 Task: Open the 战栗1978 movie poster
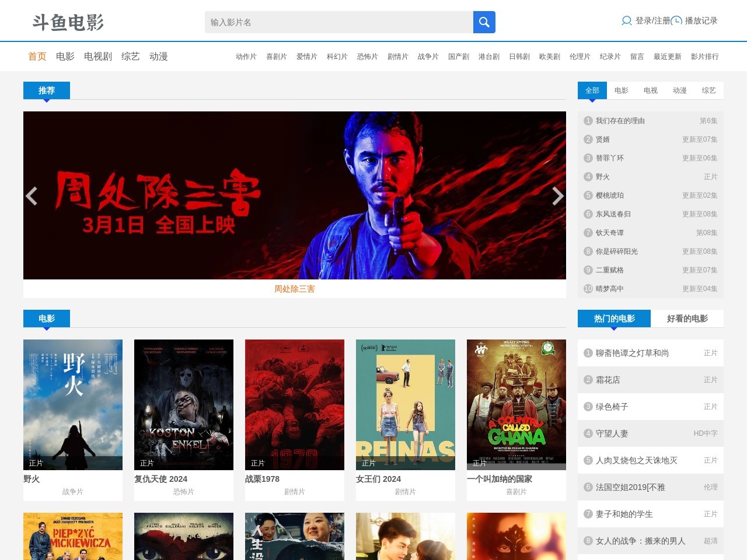tap(295, 404)
